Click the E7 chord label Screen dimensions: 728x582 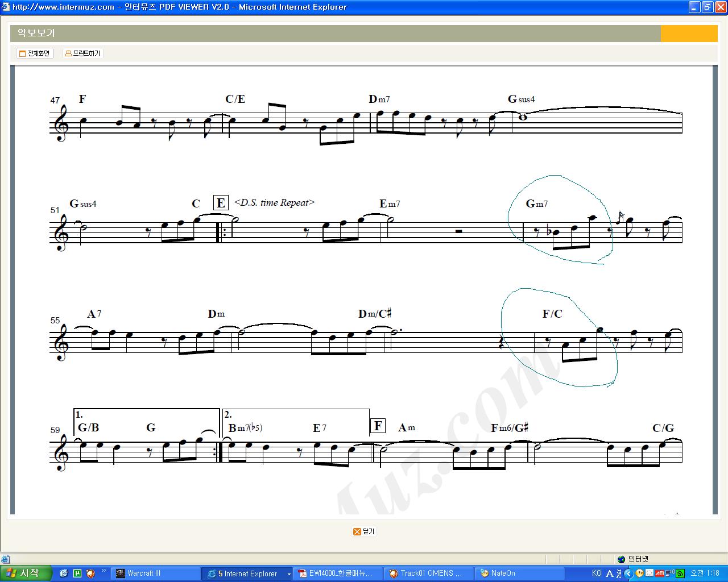[x=320, y=428]
